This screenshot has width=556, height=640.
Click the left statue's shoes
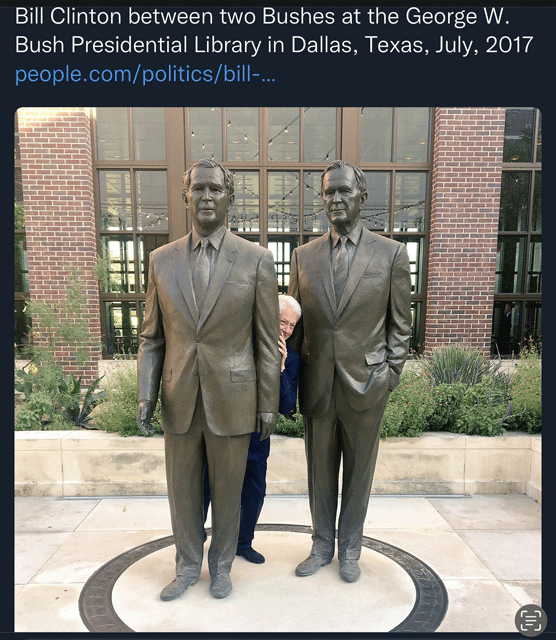tap(196, 586)
